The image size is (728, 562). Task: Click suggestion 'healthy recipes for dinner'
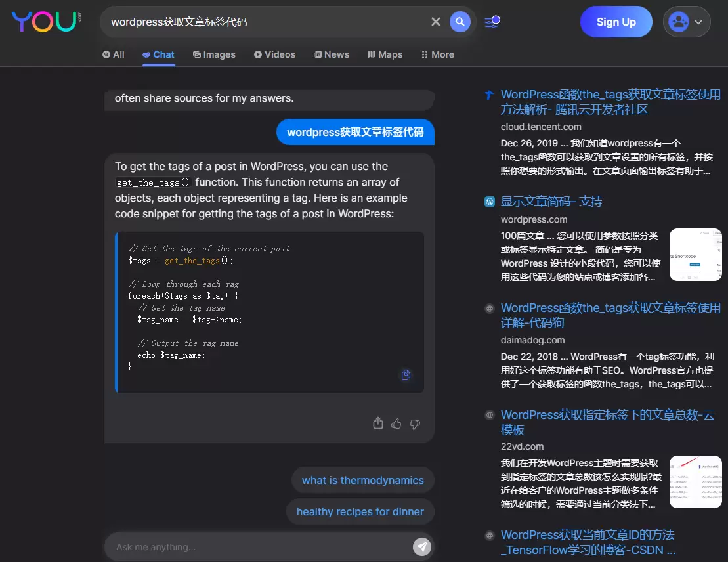click(360, 512)
